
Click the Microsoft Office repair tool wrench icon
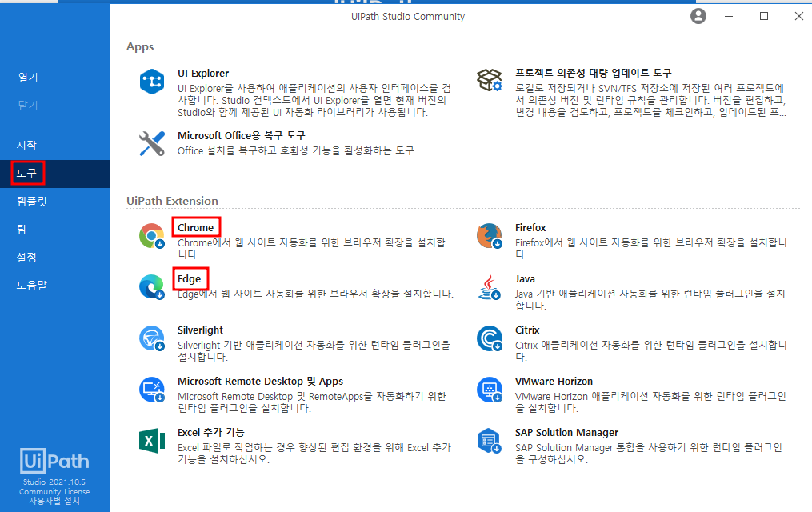[x=152, y=143]
